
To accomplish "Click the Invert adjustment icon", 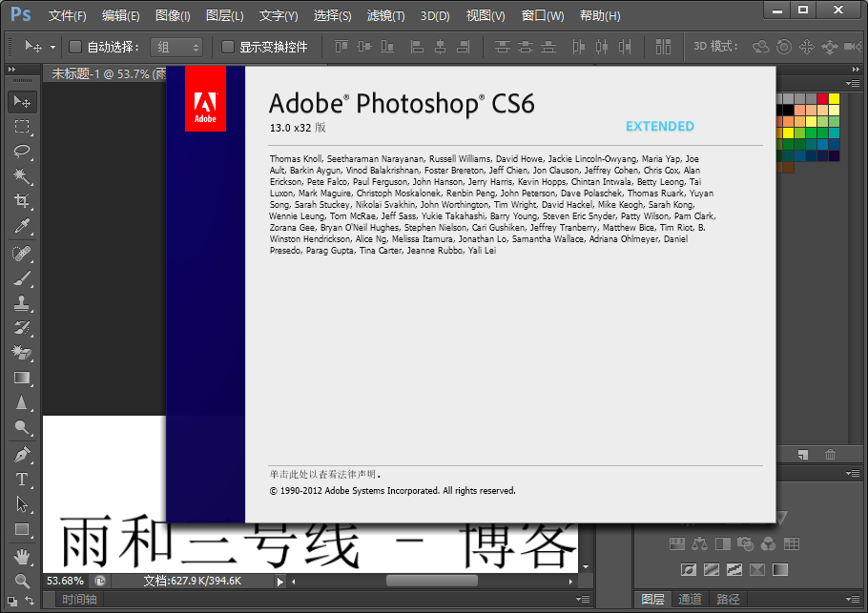I will coord(689,569).
